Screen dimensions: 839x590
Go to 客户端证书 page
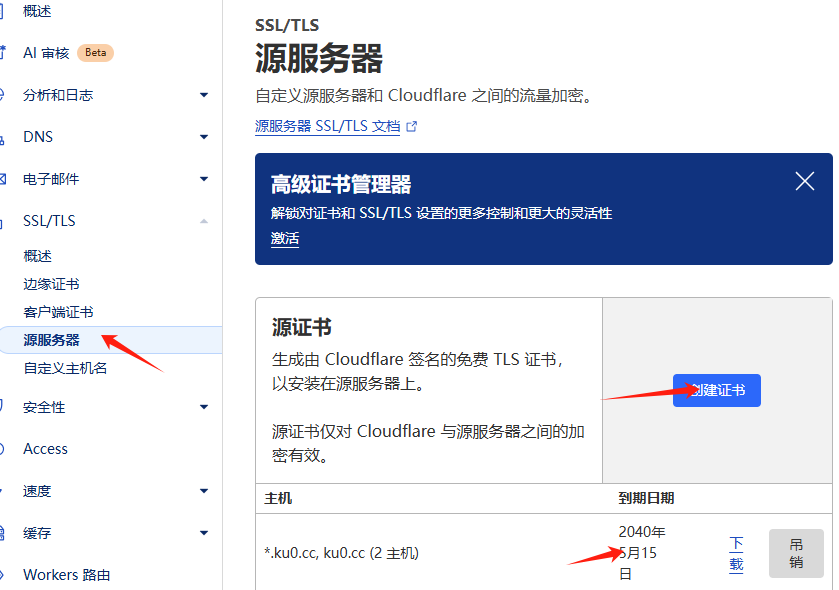58,312
